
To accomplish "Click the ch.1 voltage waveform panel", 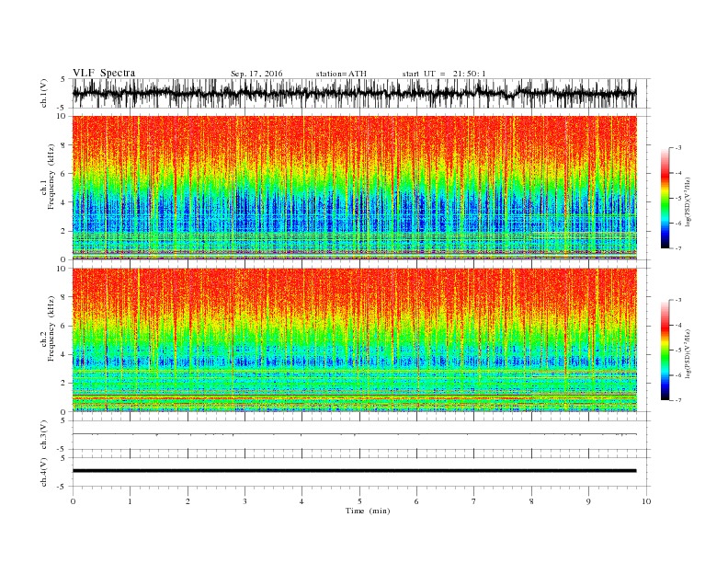I will click(360, 93).
